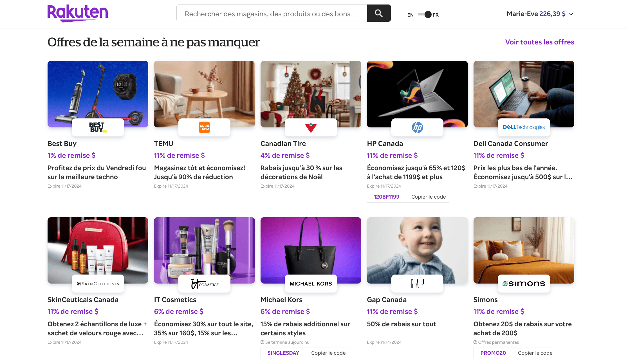Click the Best Buy logo badge

point(98,127)
